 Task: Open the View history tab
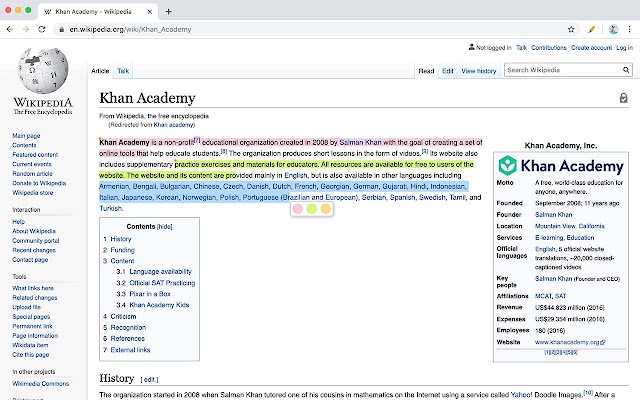click(479, 71)
